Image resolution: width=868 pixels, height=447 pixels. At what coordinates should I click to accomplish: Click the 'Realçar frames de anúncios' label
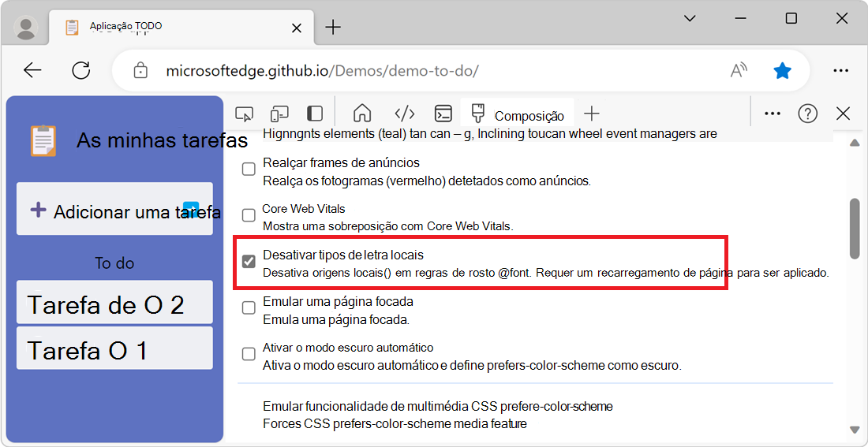[x=341, y=162]
